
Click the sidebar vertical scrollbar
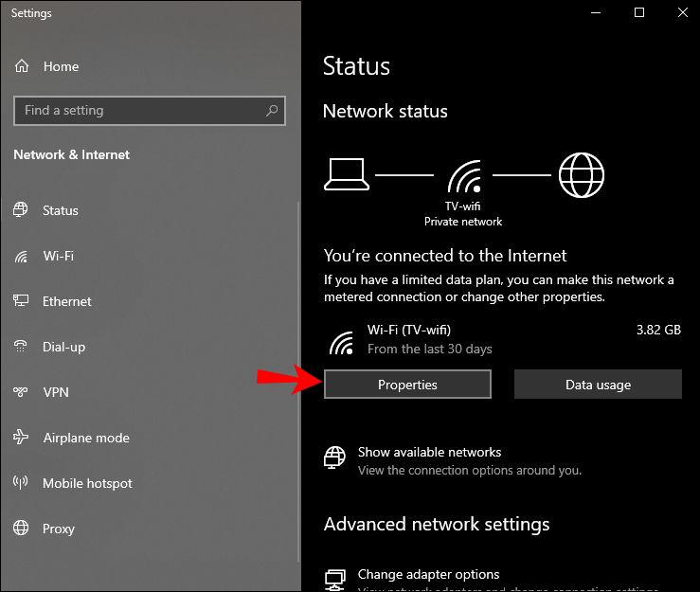[x=298, y=382]
